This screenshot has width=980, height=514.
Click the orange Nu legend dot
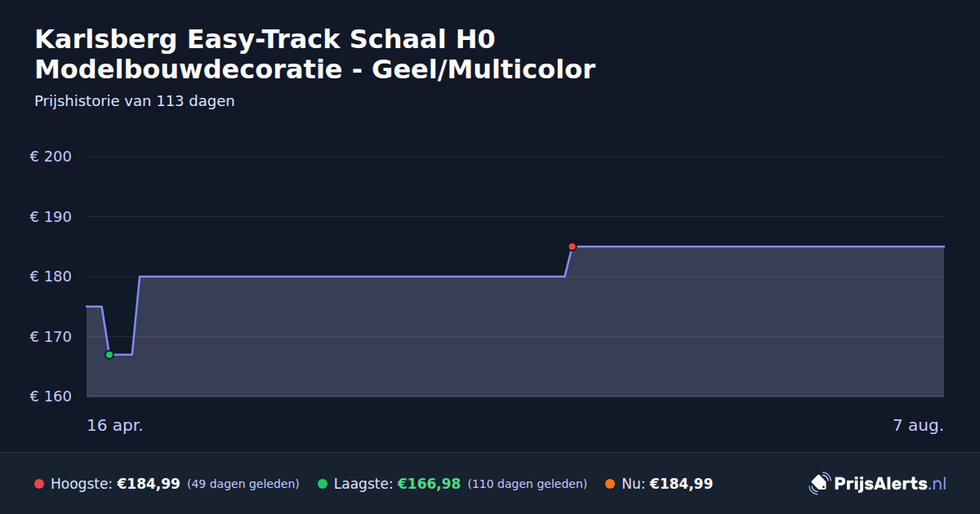click(x=610, y=484)
